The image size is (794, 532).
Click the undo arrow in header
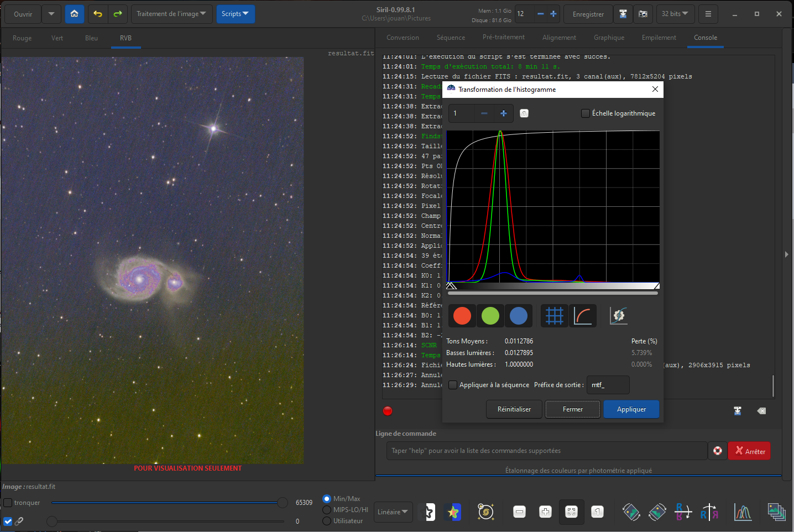click(98, 14)
